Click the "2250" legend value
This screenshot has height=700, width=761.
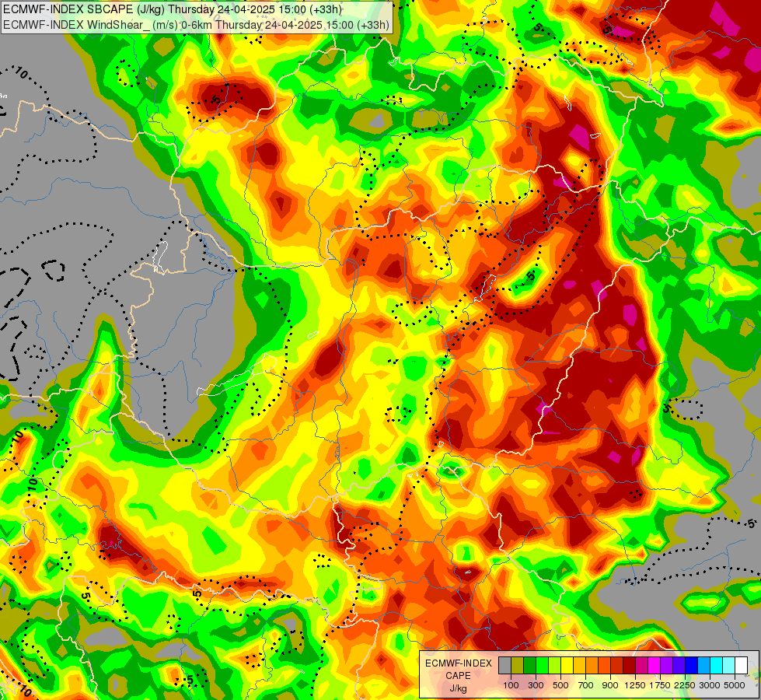click(685, 685)
